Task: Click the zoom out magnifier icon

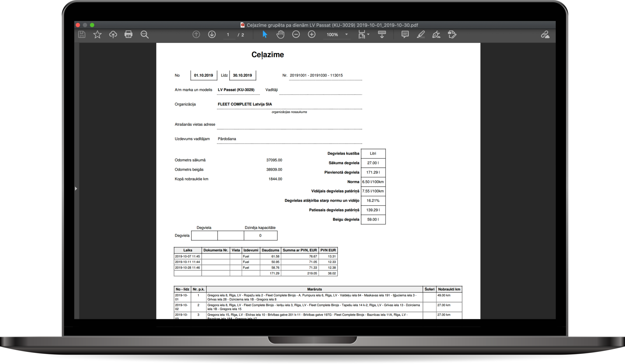Action: click(x=296, y=35)
